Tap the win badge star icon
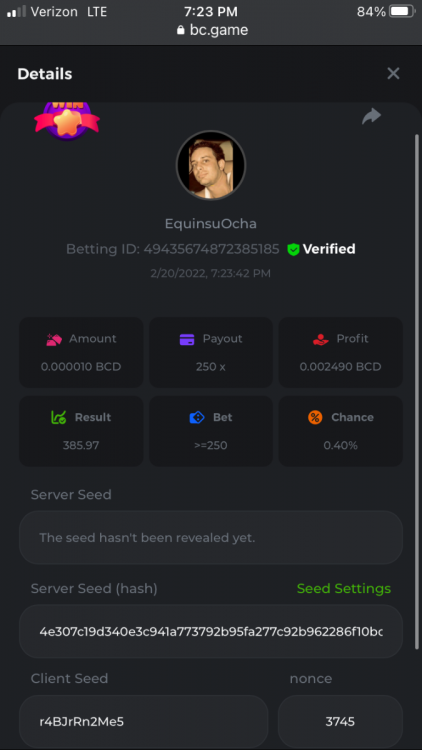 [x=67, y=120]
